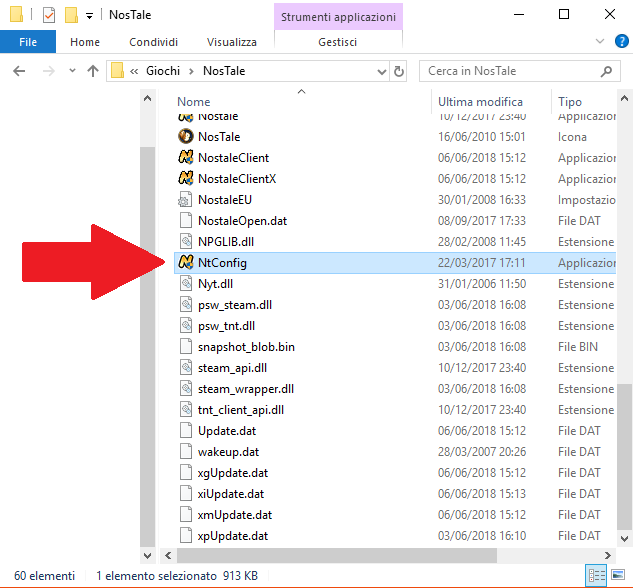Screen dimensions: 633x588
Task: Switch to details view layout
Action: tap(596, 575)
